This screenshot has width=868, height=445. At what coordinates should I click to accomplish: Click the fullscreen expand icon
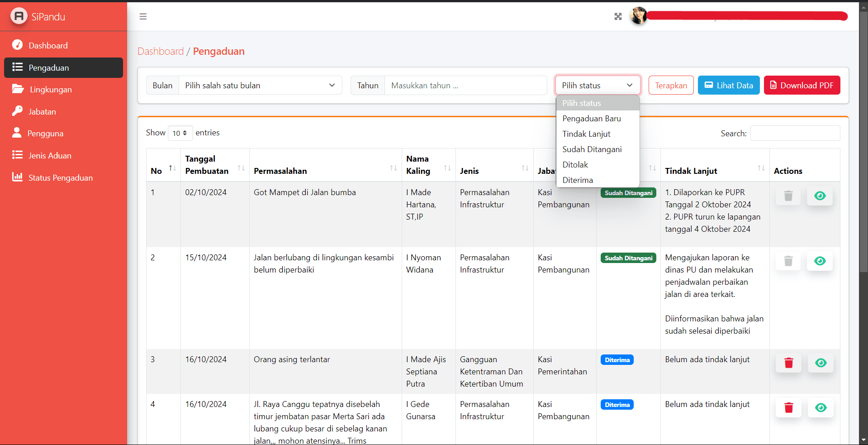[x=618, y=17]
